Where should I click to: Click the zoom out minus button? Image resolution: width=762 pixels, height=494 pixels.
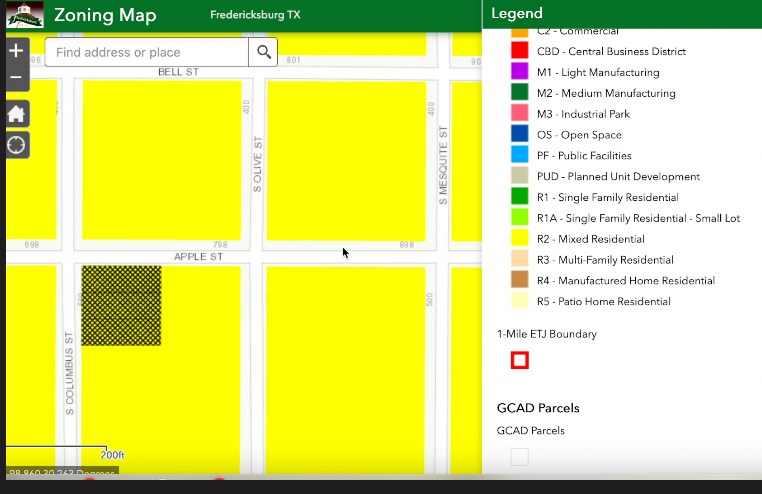click(16, 78)
